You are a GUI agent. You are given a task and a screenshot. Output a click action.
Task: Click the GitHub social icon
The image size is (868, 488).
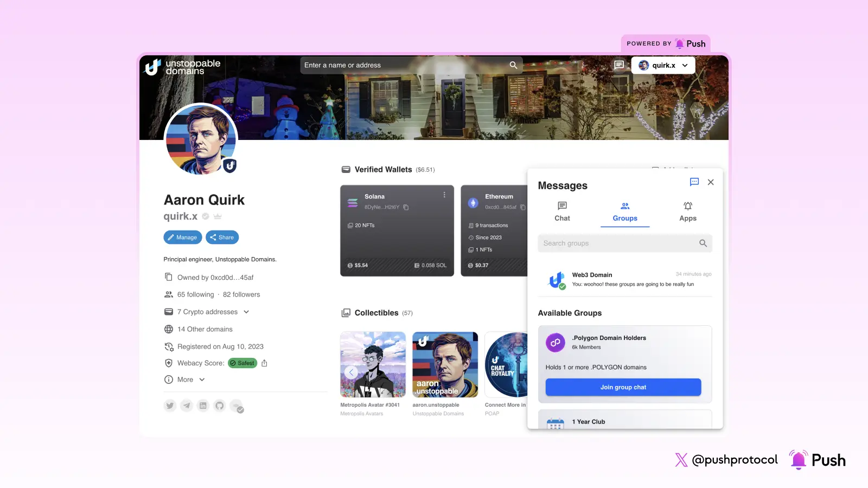point(220,406)
